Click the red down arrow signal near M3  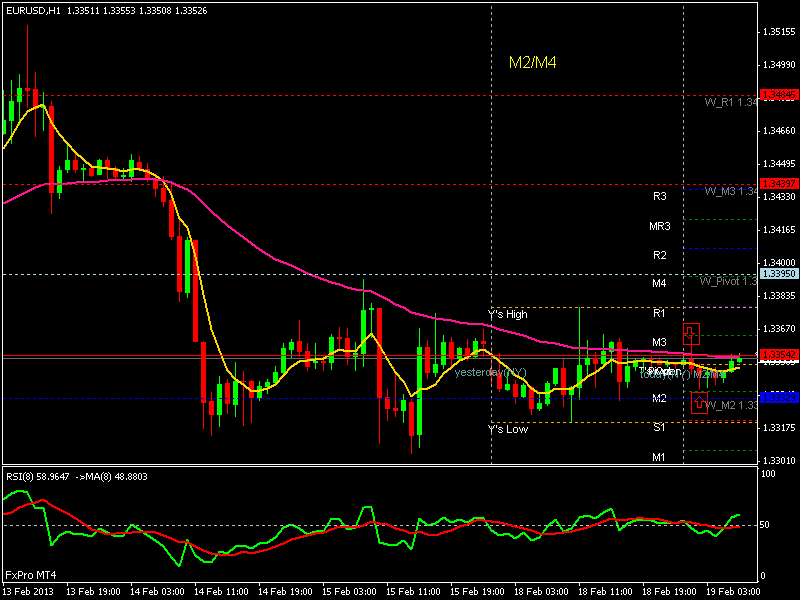tap(691, 334)
